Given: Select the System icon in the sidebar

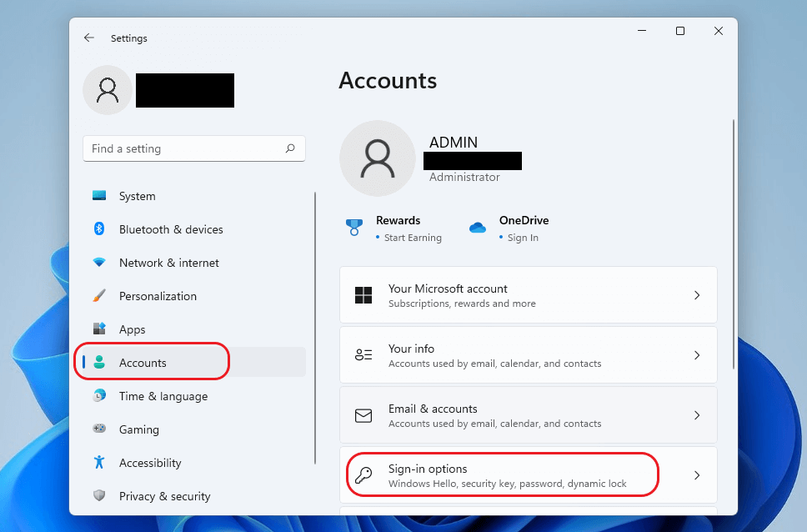Looking at the screenshot, I should (x=101, y=196).
